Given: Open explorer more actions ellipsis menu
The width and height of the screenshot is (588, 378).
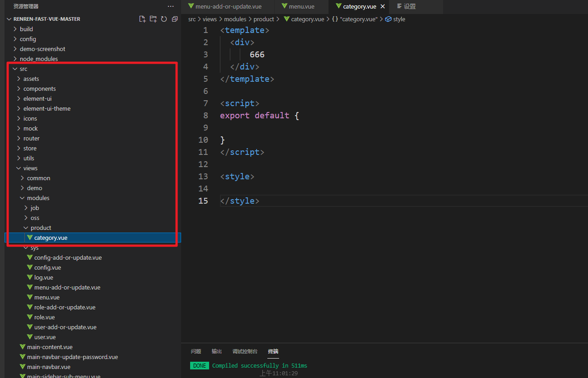Looking at the screenshot, I should coord(170,6).
